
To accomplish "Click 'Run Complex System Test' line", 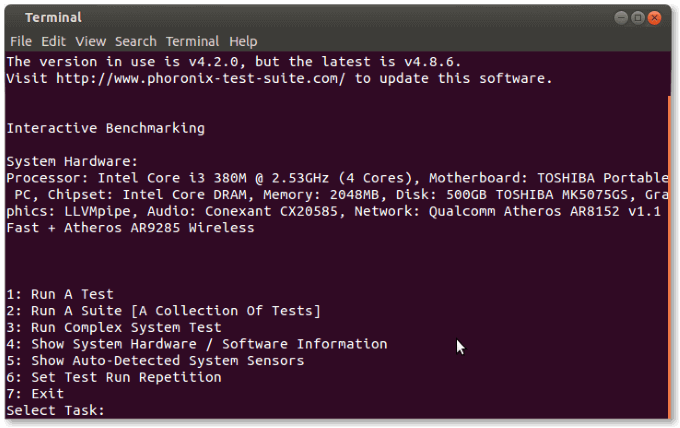I will (114, 328).
